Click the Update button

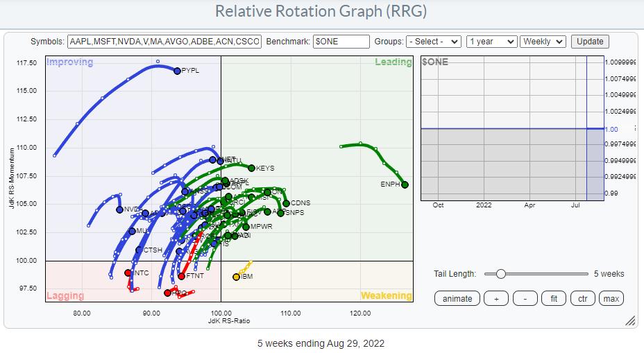[x=590, y=42]
